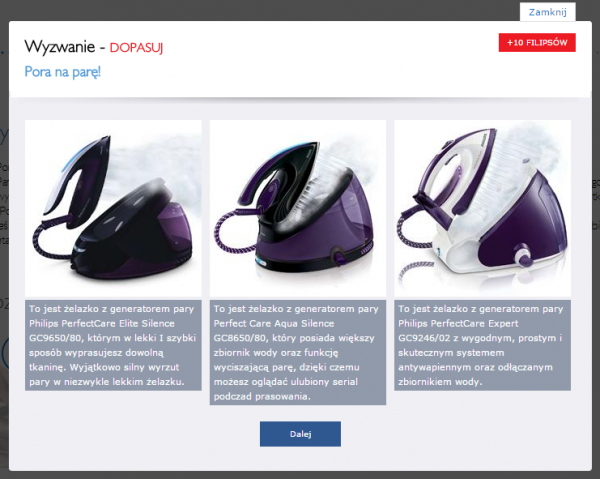This screenshot has width=600, height=479.
Task: Click the +10 FILIPSÓW badge
Action: [537, 42]
